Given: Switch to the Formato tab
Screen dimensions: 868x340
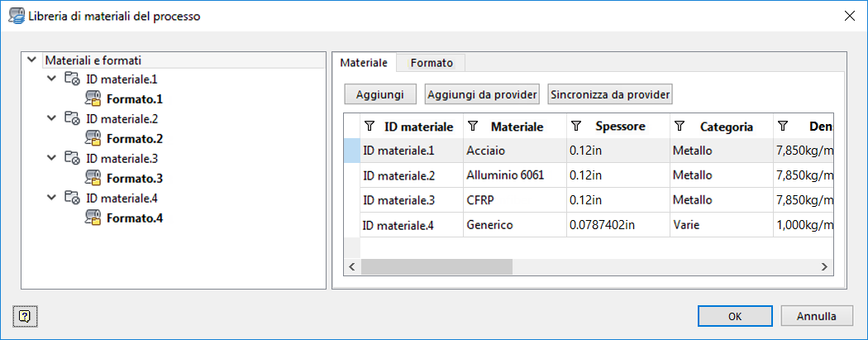Looking at the screenshot, I should (x=432, y=62).
